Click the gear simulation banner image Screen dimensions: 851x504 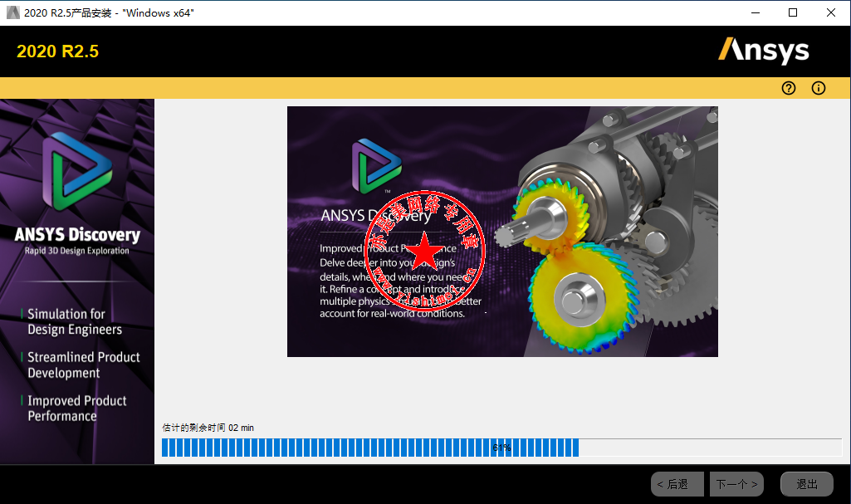tap(502, 232)
